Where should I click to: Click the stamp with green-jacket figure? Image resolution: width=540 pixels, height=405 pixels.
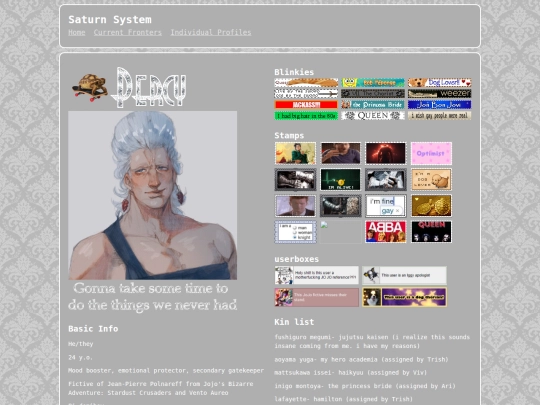[x=295, y=153]
